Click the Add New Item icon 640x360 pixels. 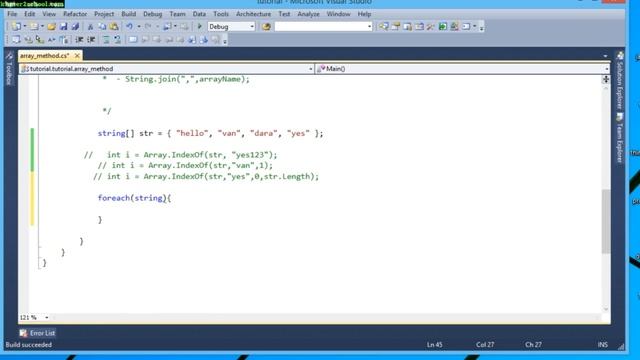pyautogui.click(x=34, y=27)
